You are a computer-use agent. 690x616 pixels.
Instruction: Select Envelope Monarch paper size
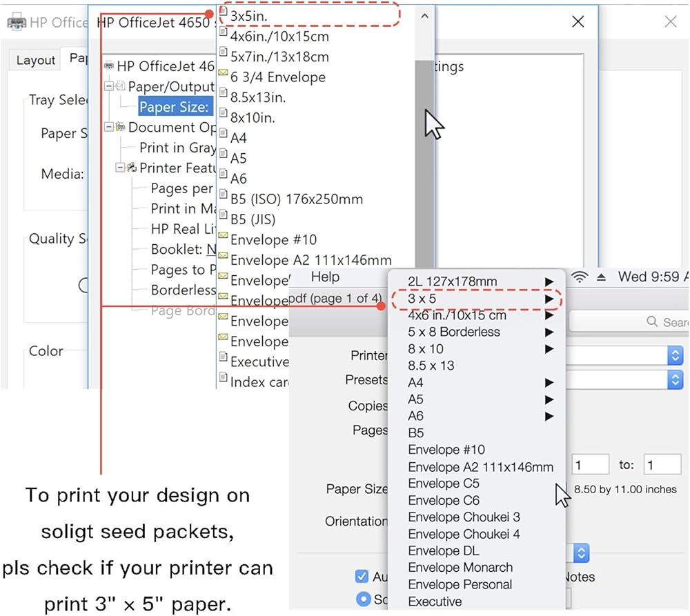(460, 568)
